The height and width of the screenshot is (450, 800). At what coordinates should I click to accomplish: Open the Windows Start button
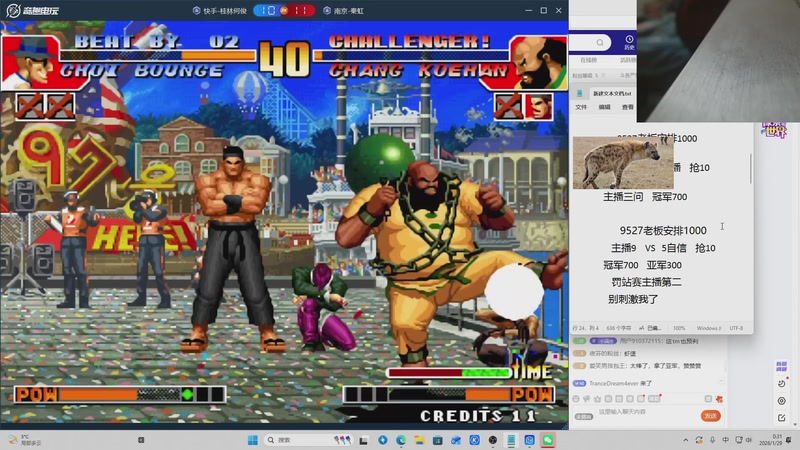coord(253,440)
